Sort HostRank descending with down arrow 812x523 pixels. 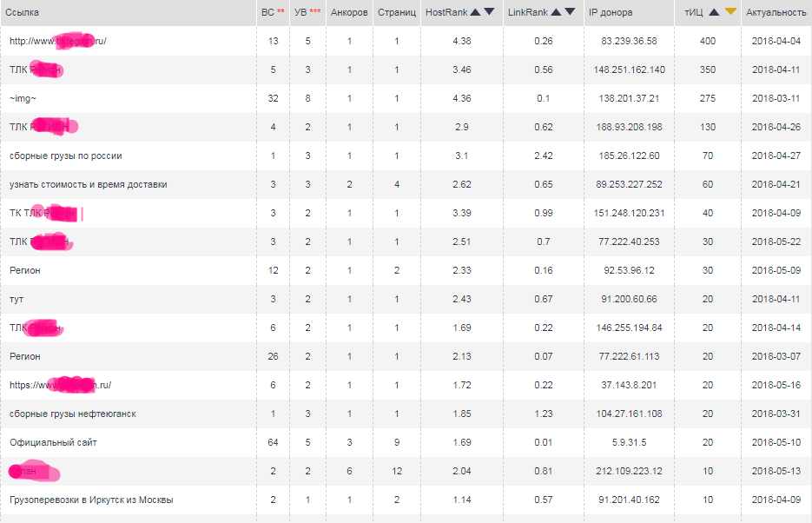pyautogui.click(x=490, y=12)
